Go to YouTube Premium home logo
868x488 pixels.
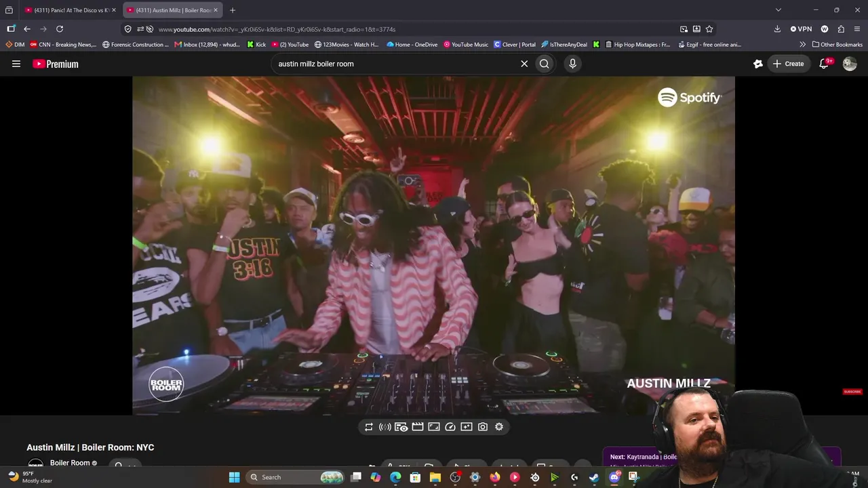[x=56, y=64]
